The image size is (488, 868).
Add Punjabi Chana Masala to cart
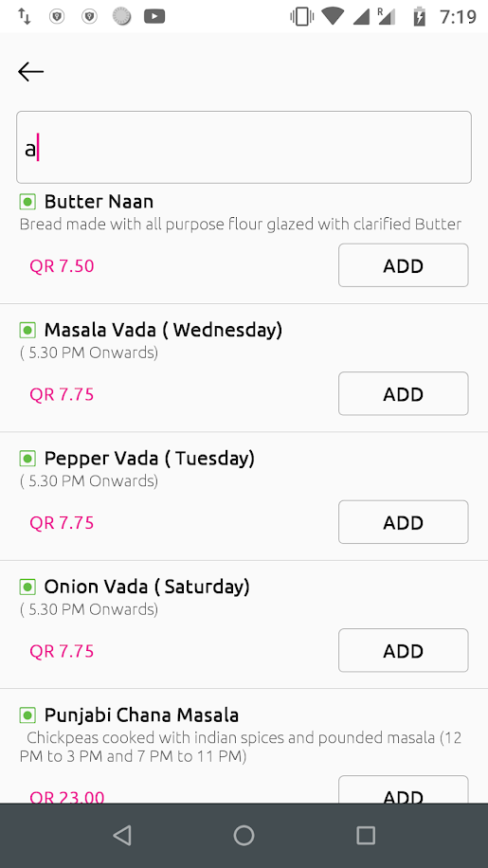tap(404, 789)
